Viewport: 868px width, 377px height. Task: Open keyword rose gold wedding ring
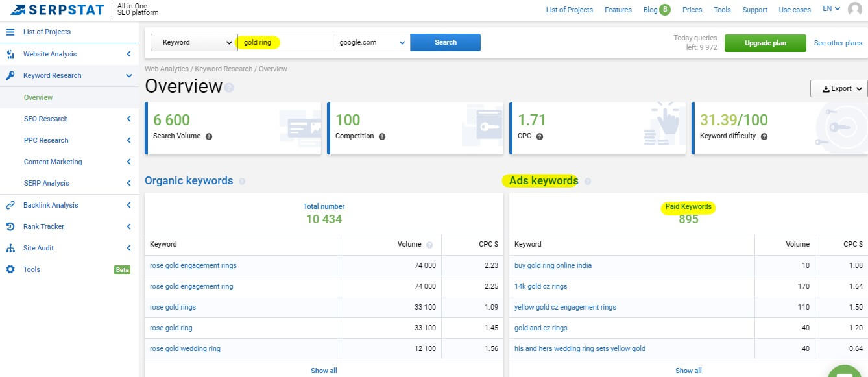coord(185,348)
